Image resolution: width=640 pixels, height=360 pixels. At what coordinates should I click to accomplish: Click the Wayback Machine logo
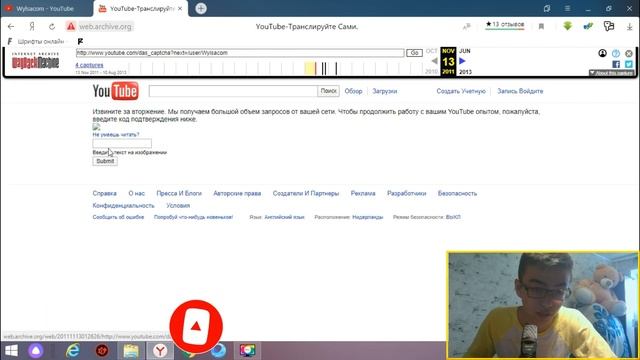(36, 61)
